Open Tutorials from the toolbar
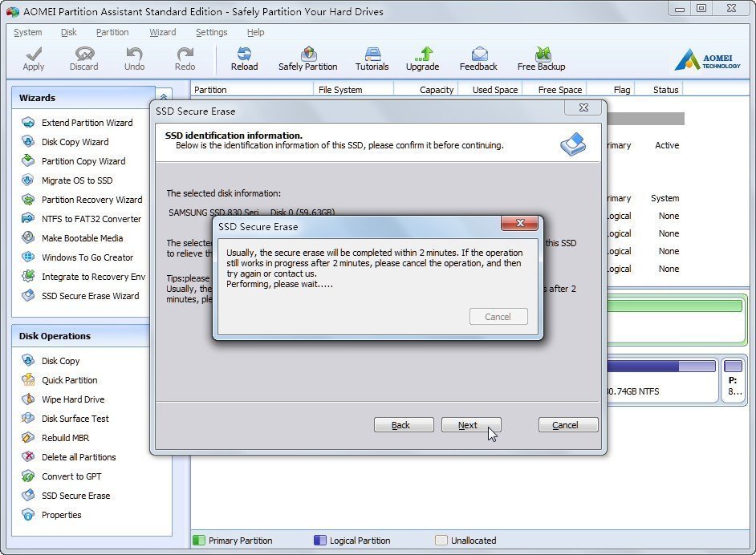This screenshot has height=555, width=756. tap(372, 59)
